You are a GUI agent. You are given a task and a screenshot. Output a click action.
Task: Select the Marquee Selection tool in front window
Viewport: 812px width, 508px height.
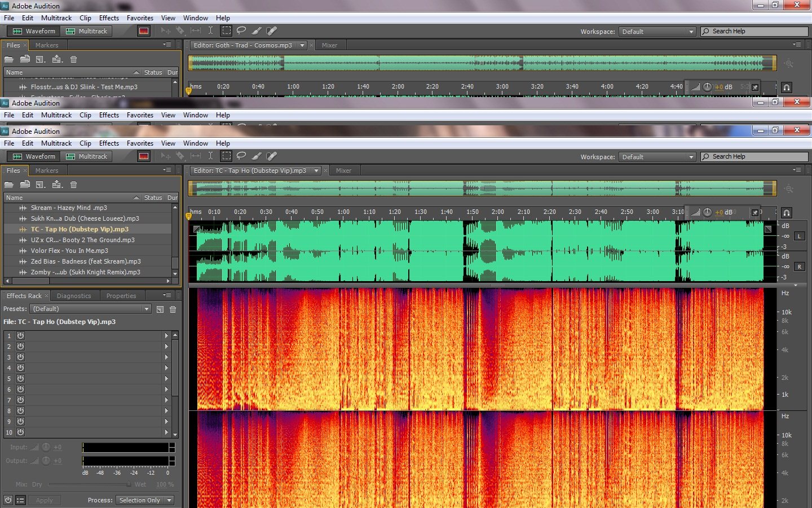pos(226,156)
